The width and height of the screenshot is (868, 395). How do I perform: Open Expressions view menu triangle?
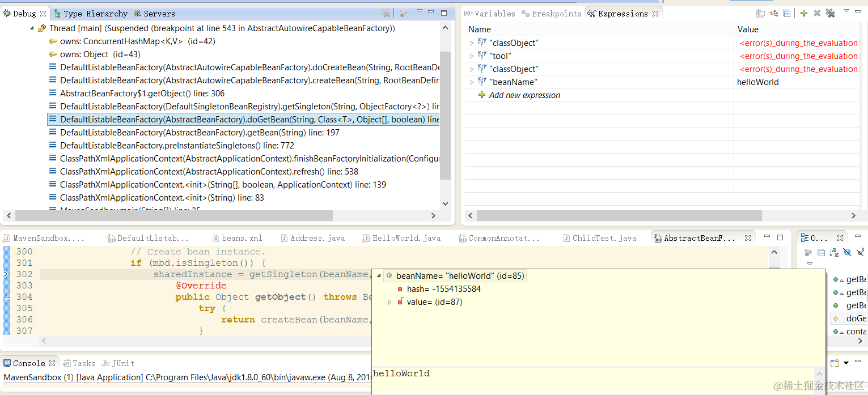point(846,11)
